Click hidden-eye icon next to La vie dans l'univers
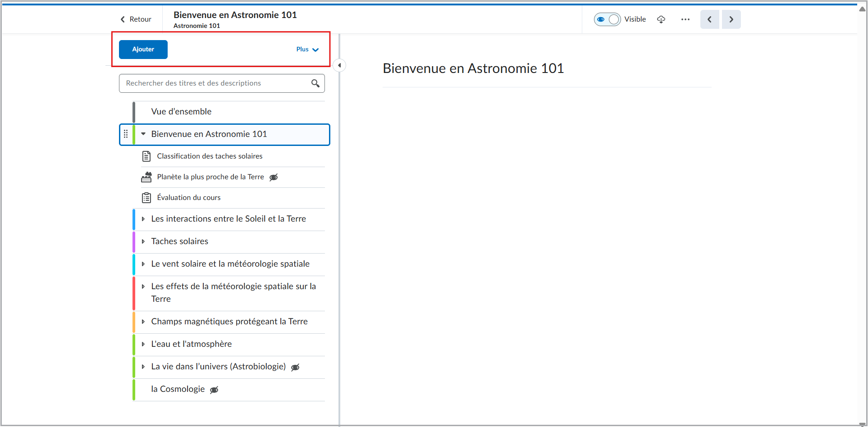Screen dimensions: 868x427 (x=295, y=368)
